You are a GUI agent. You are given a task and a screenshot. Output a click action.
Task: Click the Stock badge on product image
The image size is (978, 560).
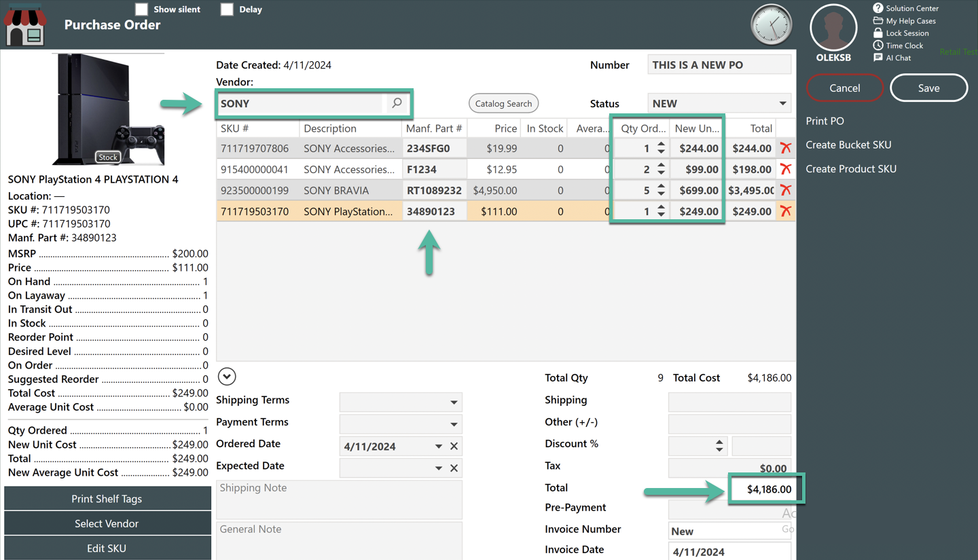(x=108, y=157)
